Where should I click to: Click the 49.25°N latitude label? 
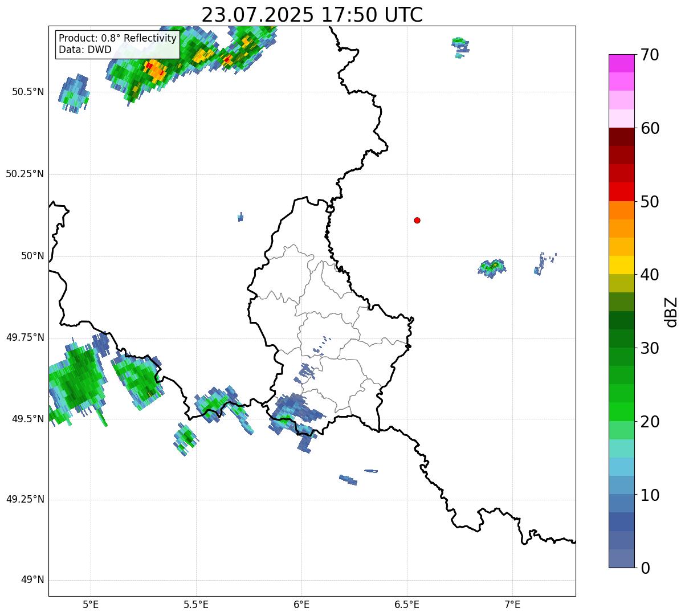25,499
